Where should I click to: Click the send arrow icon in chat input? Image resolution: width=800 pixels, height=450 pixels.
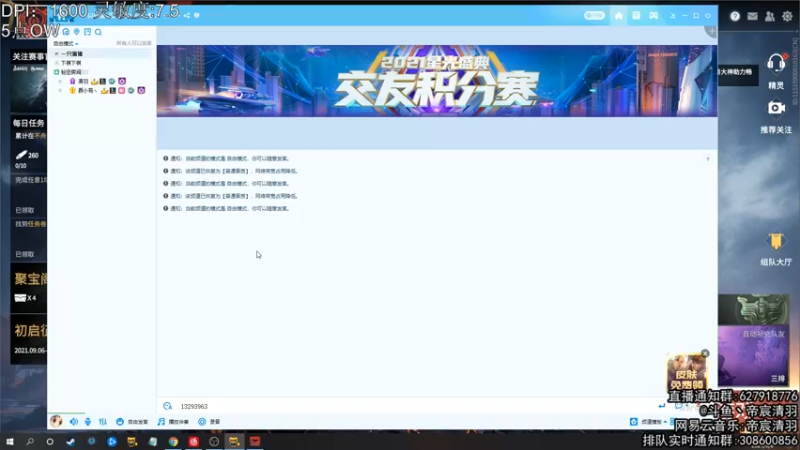pyautogui.click(x=661, y=406)
